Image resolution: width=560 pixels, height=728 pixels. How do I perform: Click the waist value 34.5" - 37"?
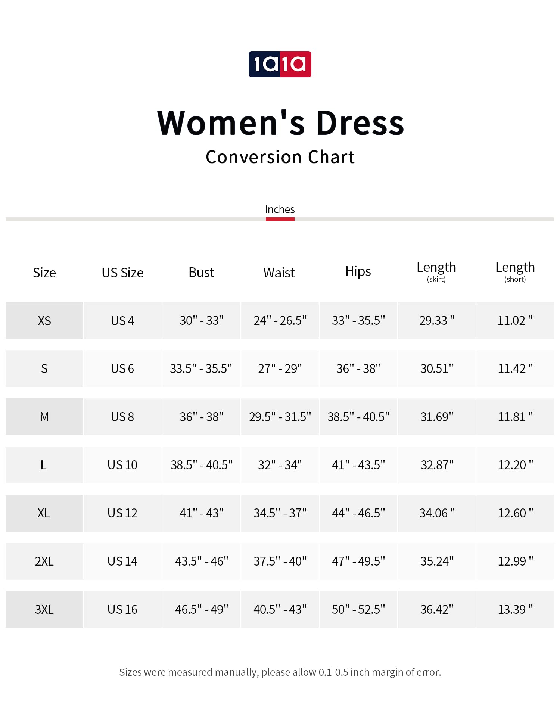pyautogui.click(x=280, y=513)
